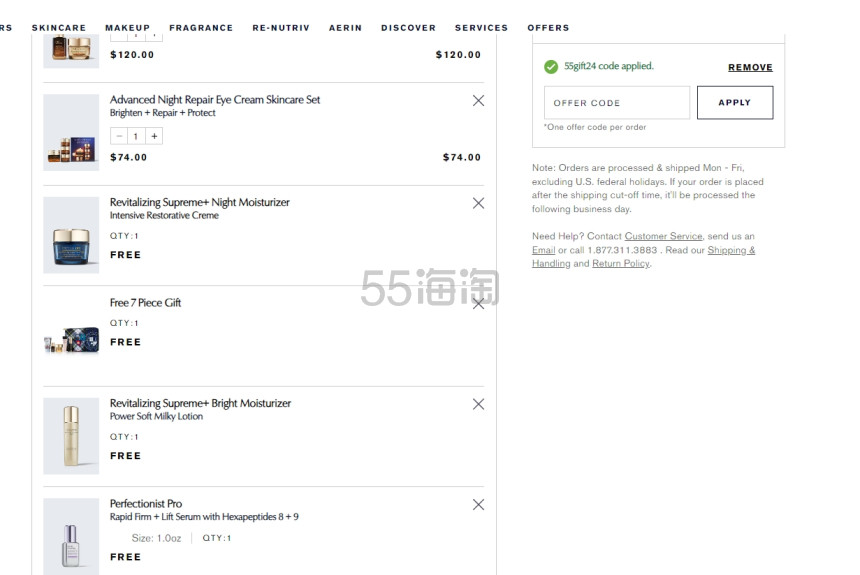Click the 'Size: 1.0oz' text
Viewport: 860px width, 575px height.
click(156, 538)
